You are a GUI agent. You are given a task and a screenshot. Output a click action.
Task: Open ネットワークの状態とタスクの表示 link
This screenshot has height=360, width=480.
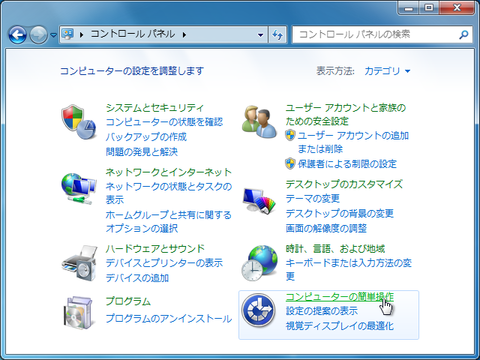[169, 193]
